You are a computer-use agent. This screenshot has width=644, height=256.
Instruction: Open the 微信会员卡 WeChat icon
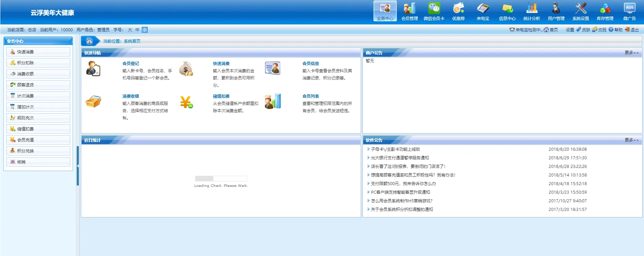pyautogui.click(x=434, y=11)
